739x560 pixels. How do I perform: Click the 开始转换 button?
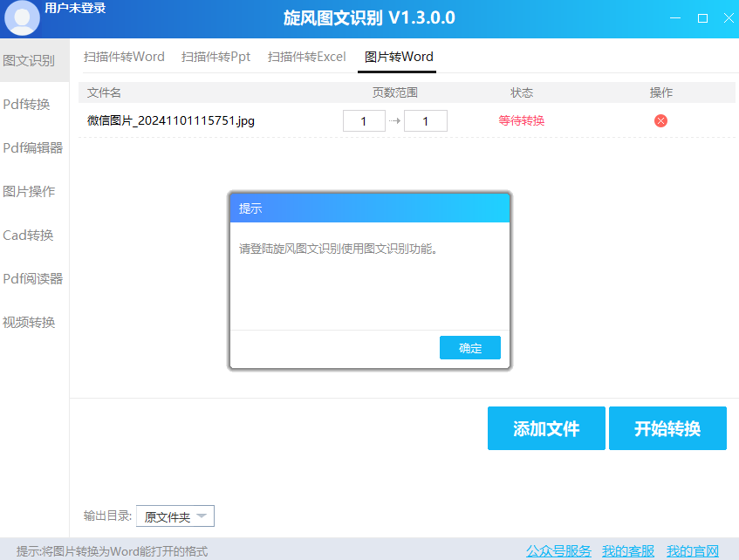point(667,428)
